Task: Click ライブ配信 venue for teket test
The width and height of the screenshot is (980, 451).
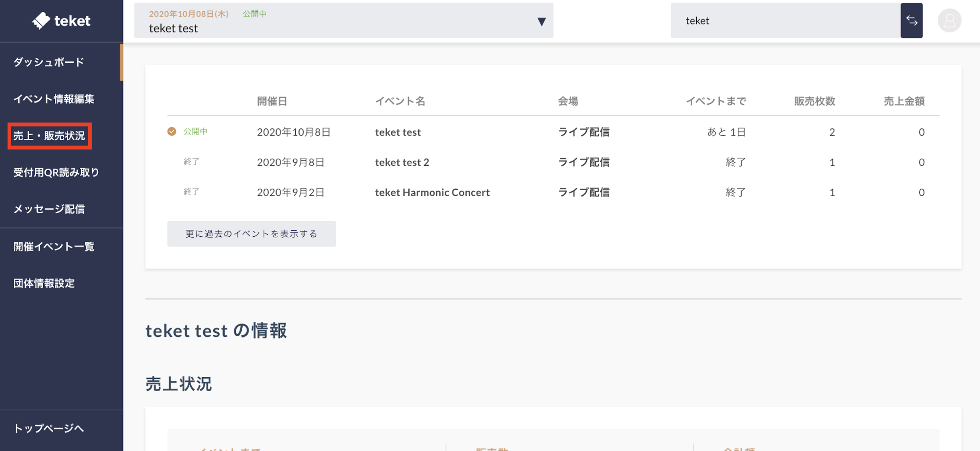Action: [x=583, y=132]
